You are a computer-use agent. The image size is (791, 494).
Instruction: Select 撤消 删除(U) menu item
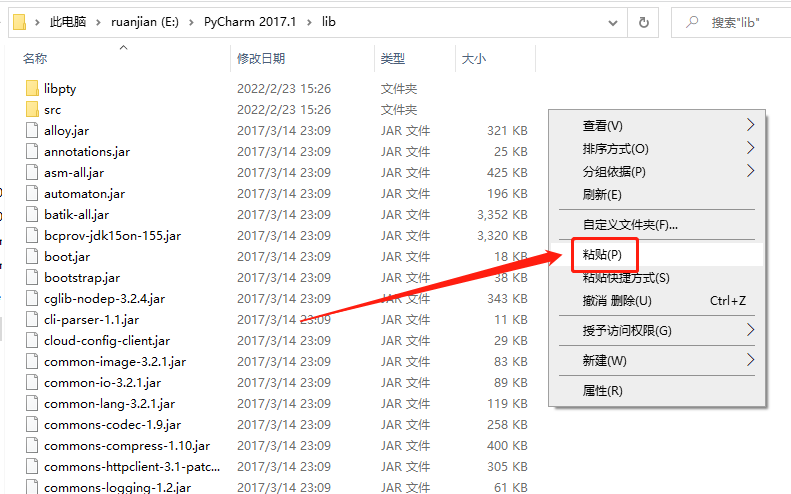[657, 301]
